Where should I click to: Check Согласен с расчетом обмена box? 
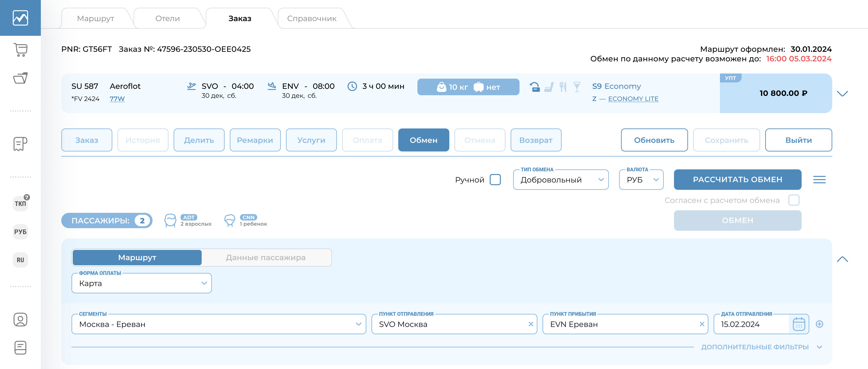tap(794, 200)
